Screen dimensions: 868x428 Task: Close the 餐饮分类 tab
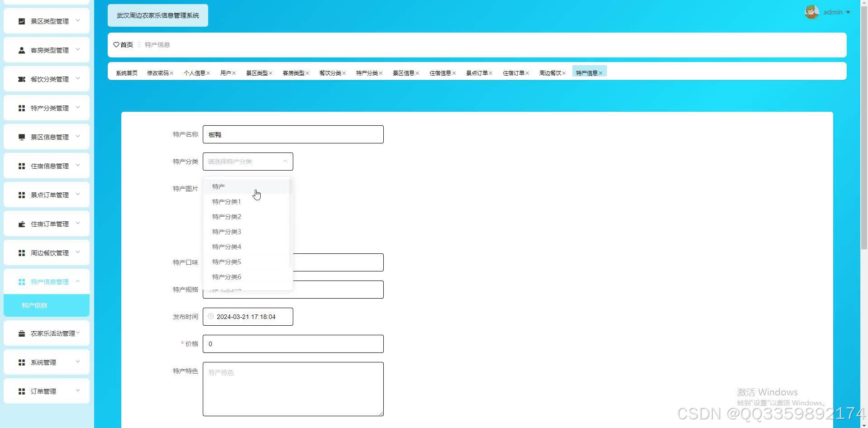coord(344,73)
